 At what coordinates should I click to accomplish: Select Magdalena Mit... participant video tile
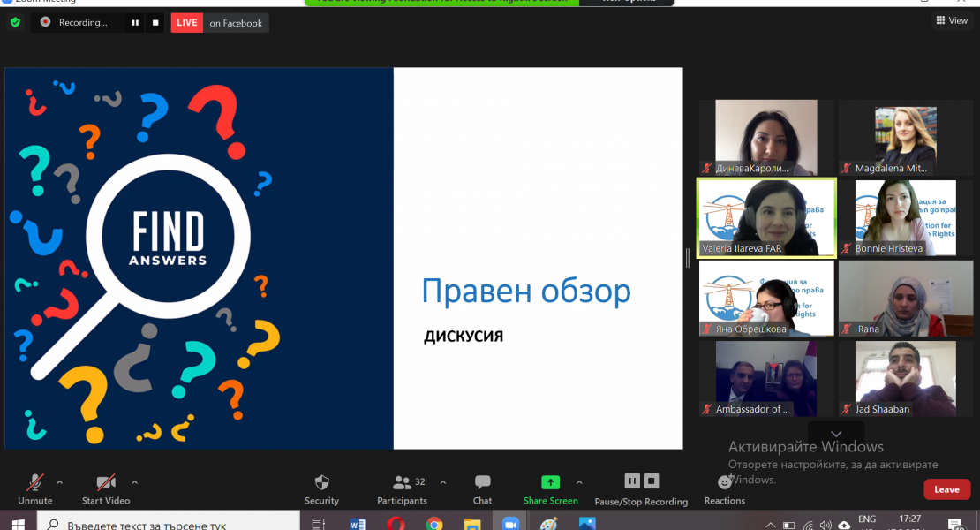tap(906, 138)
